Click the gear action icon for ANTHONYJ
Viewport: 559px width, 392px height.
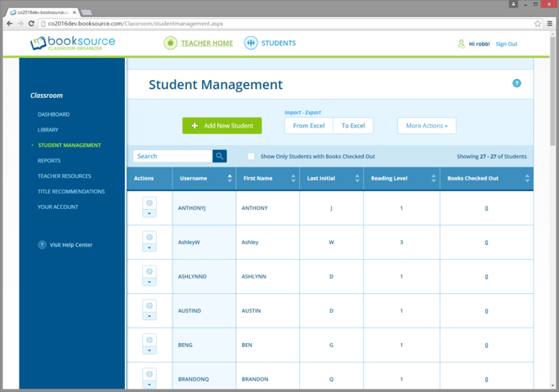[150, 203]
